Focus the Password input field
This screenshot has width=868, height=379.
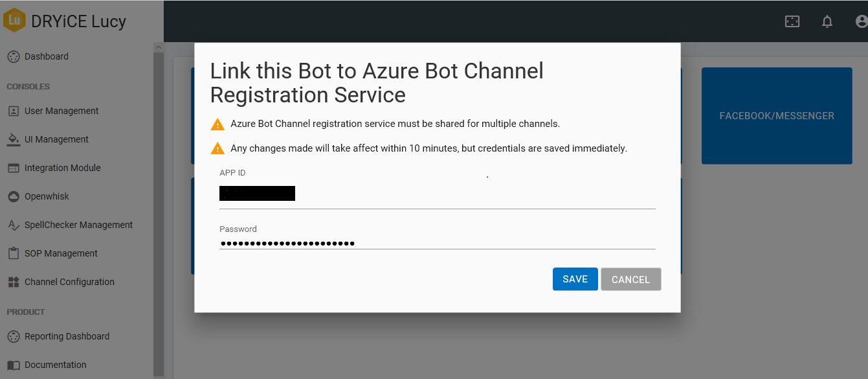coord(437,243)
